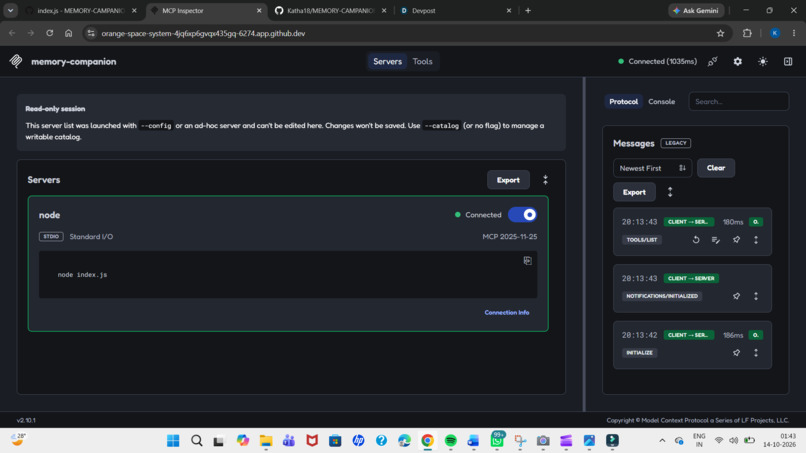Close the MCP Inspector browser tab
This screenshot has height=453, width=806.
[259, 10]
